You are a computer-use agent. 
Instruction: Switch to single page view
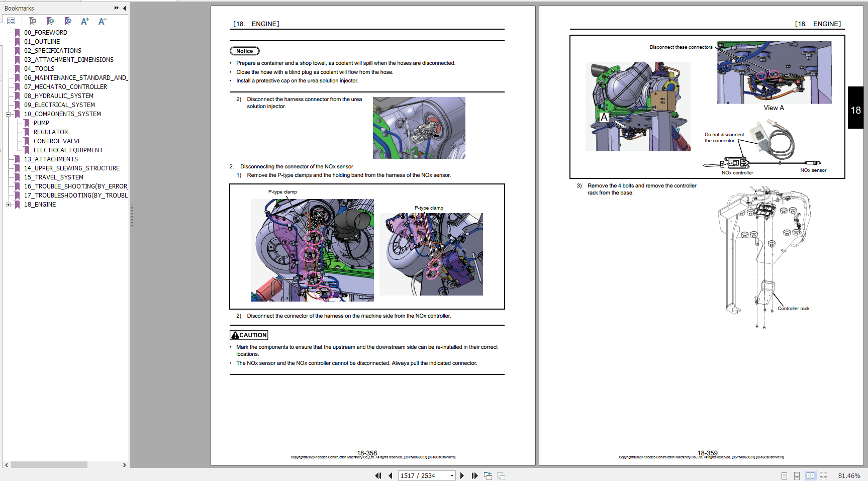pos(784,475)
